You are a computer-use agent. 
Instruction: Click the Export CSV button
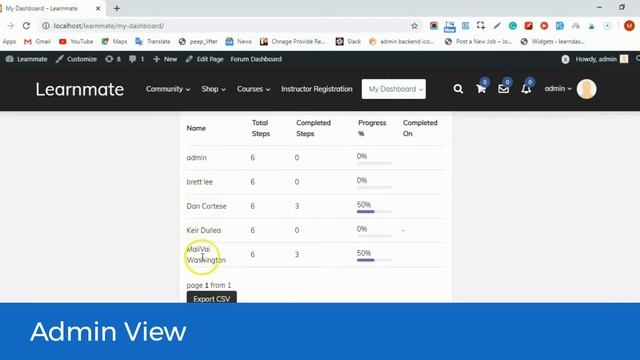coord(211,298)
